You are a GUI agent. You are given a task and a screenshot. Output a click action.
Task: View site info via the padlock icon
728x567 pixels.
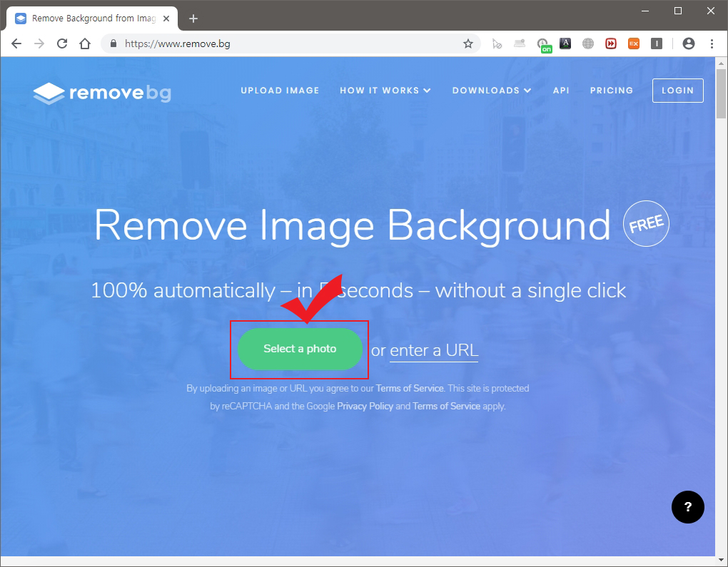(x=113, y=44)
